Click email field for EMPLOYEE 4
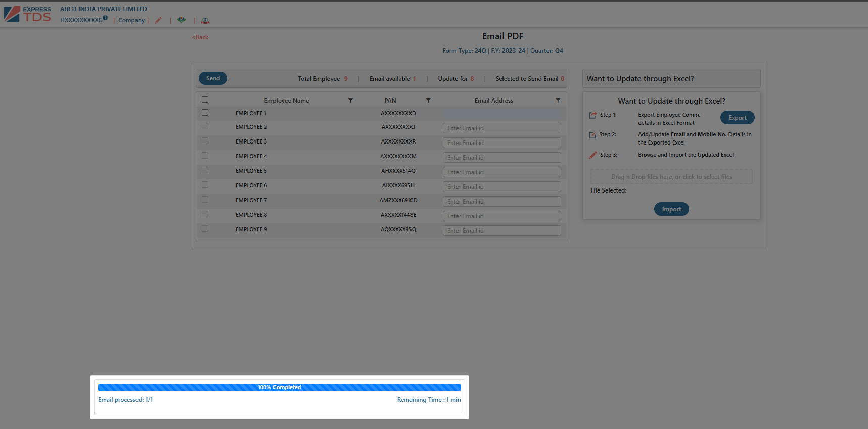Screen dimensions: 868x429 click(502, 158)
